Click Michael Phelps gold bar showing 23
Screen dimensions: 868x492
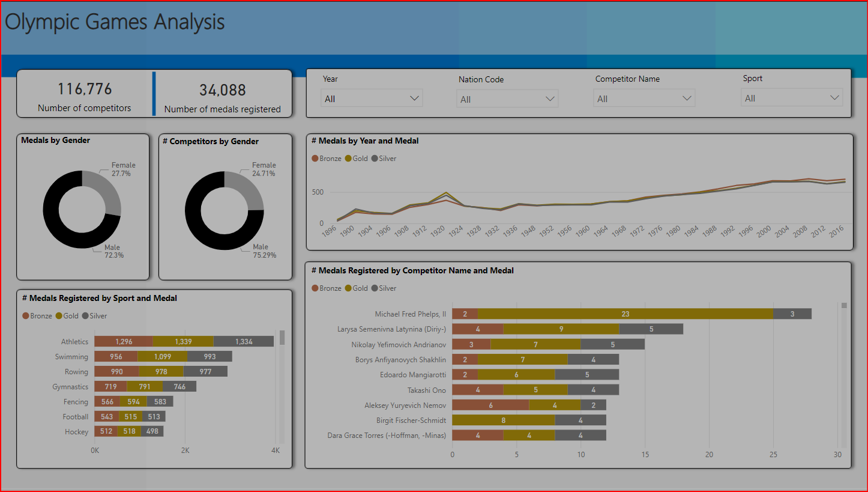(625, 314)
